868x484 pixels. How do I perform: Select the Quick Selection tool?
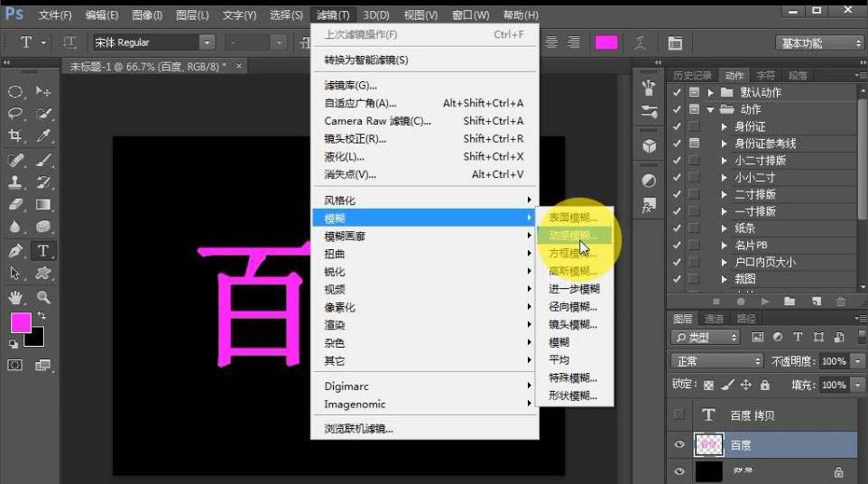coord(43,114)
